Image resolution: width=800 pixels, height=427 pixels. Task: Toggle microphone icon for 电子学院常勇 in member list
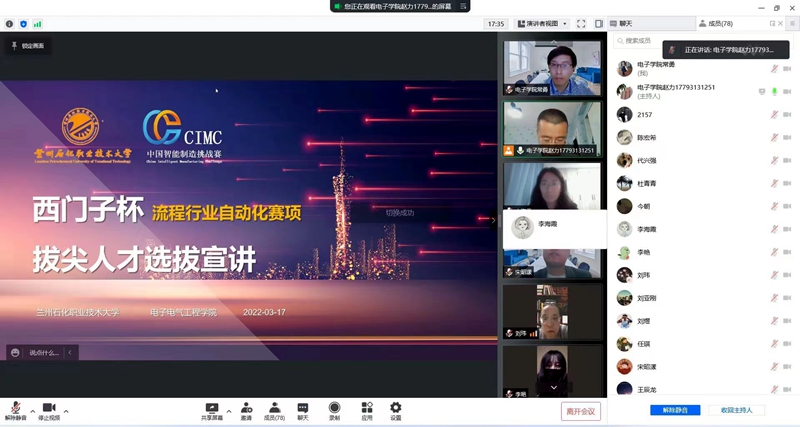coord(774,68)
